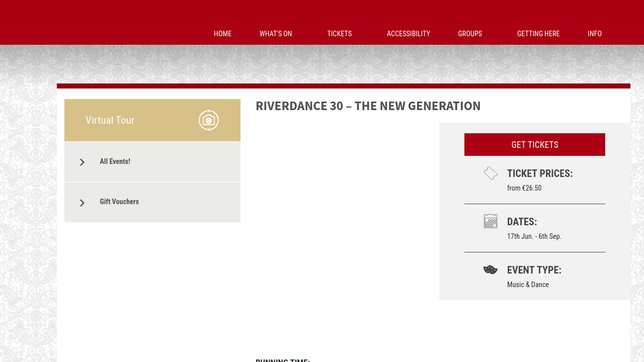Click the 'TICKET PRICES:' label
The image size is (644, 362).
click(x=540, y=173)
